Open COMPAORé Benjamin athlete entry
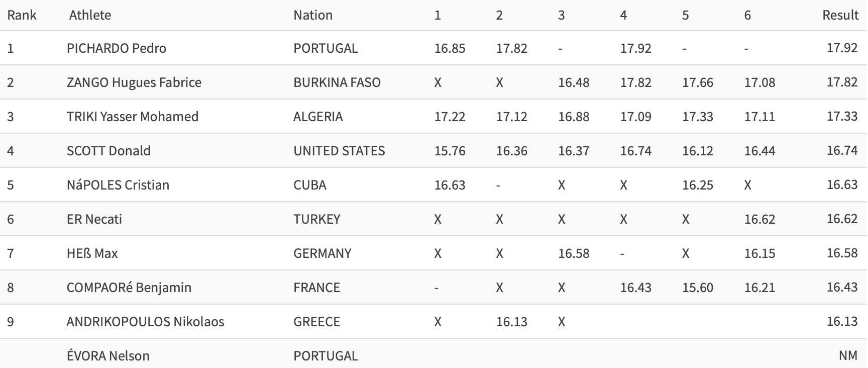 point(129,288)
